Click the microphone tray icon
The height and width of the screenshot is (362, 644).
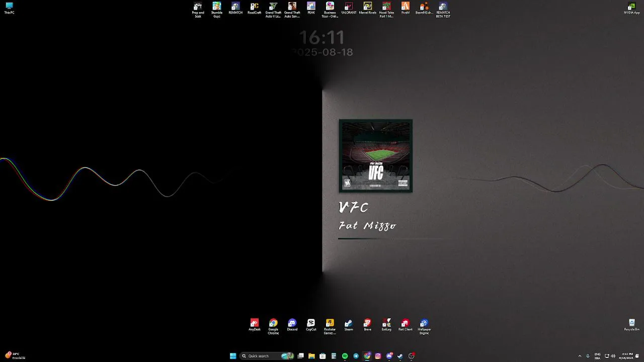588,356
